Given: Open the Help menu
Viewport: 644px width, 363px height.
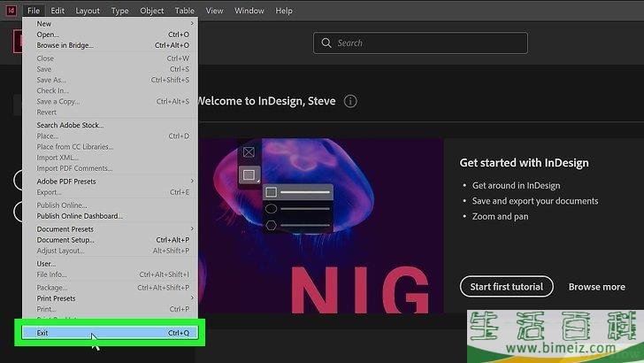Looking at the screenshot, I should [x=284, y=11].
